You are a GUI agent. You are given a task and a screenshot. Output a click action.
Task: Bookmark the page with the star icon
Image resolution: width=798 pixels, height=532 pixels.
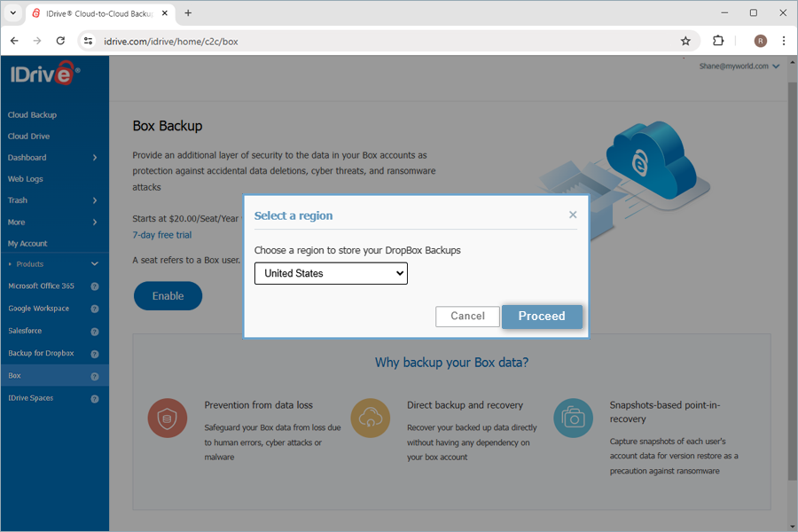[x=685, y=41]
